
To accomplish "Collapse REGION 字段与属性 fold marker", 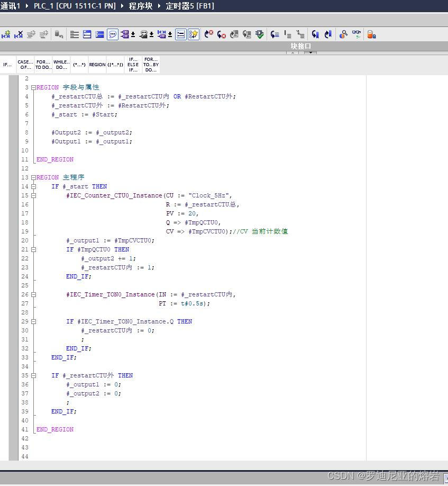I will tap(33, 88).
